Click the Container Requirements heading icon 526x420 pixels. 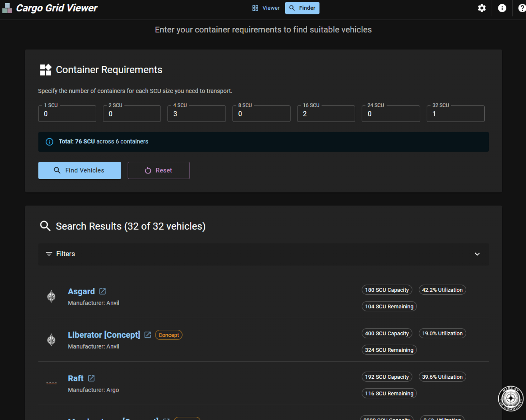coord(46,70)
